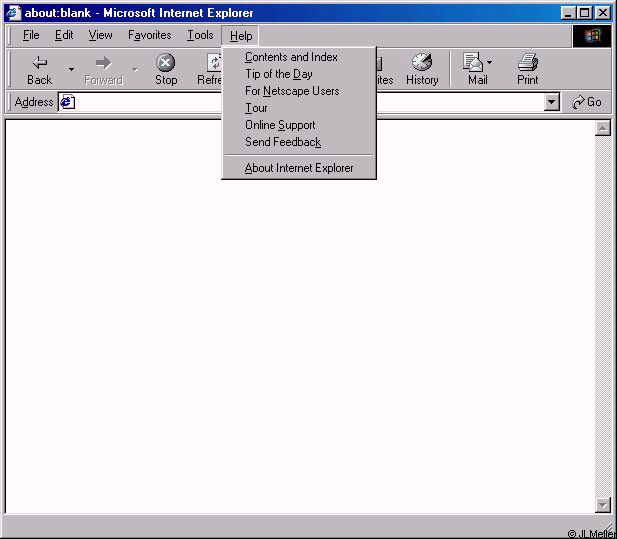The width and height of the screenshot is (617, 539).
Task: Click the Go arrow button
Action: (x=586, y=102)
